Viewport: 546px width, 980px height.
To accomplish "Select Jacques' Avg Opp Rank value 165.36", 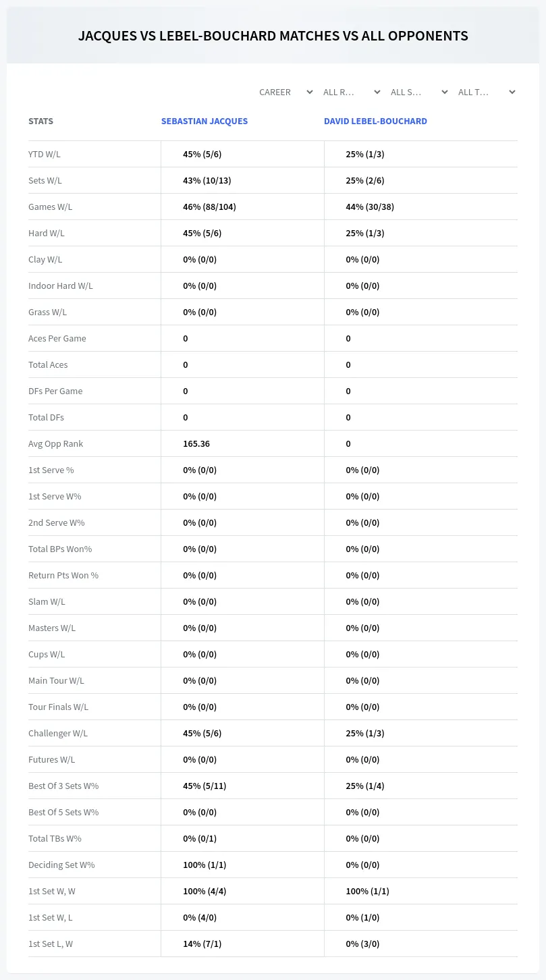I will click(196, 443).
